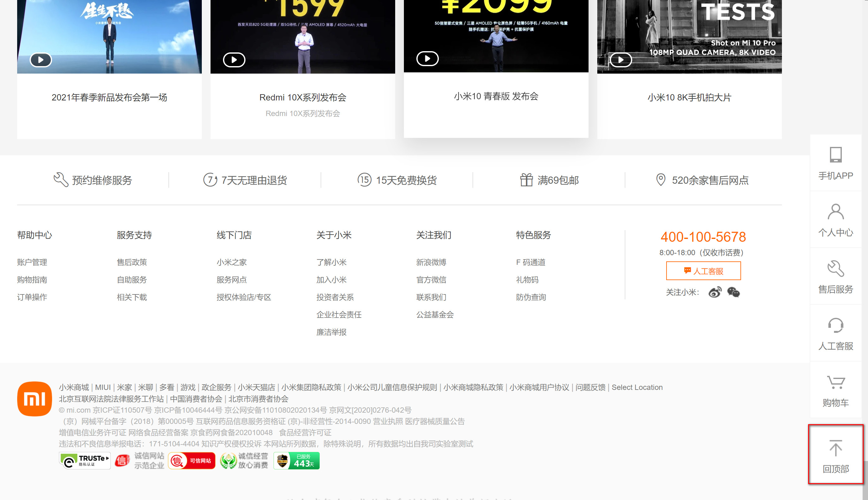Click the orange Mi logo in the footer

[35, 399]
